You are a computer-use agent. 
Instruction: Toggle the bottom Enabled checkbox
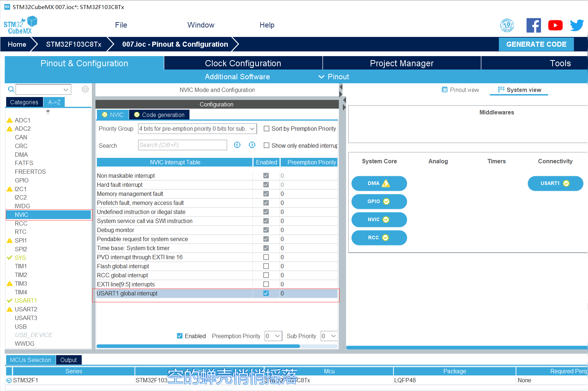180,336
